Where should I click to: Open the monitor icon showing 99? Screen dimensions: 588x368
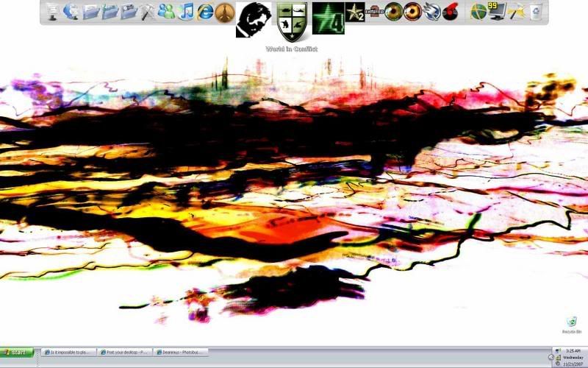click(x=498, y=11)
